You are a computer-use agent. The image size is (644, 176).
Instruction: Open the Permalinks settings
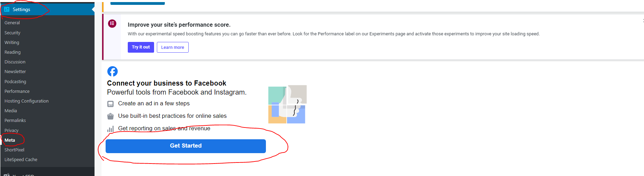pos(15,120)
